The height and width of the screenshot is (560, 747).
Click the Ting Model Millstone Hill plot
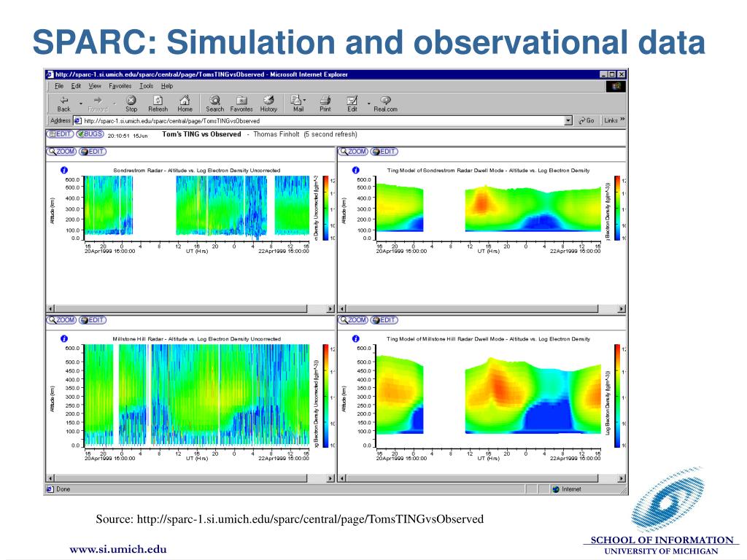coord(488,396)
